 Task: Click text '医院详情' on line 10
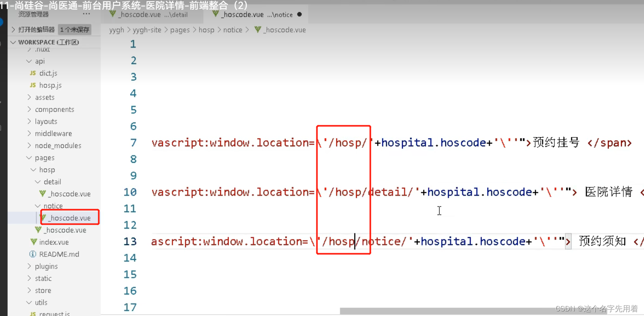point(609,192)
